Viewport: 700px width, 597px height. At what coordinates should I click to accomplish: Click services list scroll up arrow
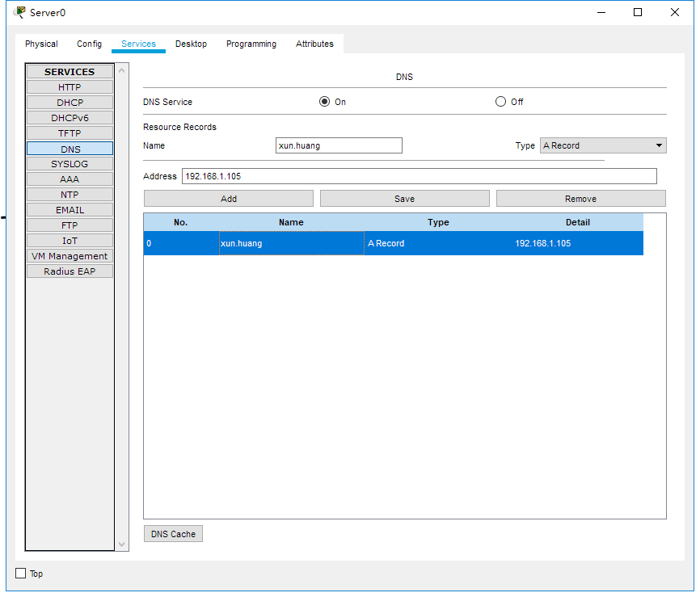tap(121, 70)
